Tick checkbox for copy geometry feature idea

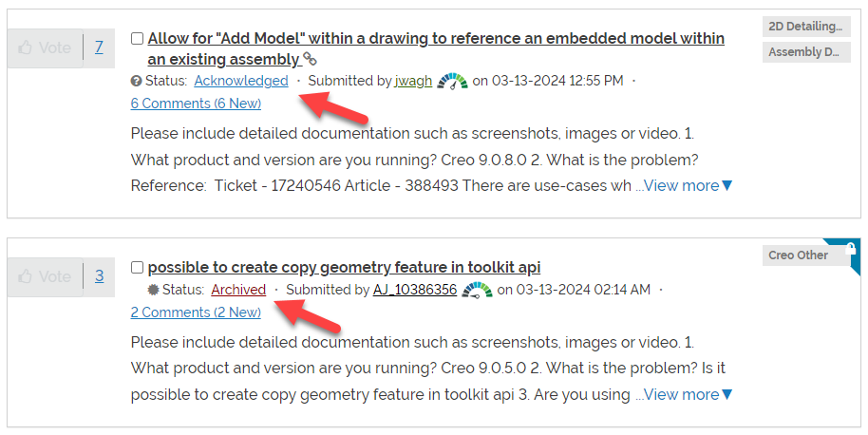coord(138,267)
